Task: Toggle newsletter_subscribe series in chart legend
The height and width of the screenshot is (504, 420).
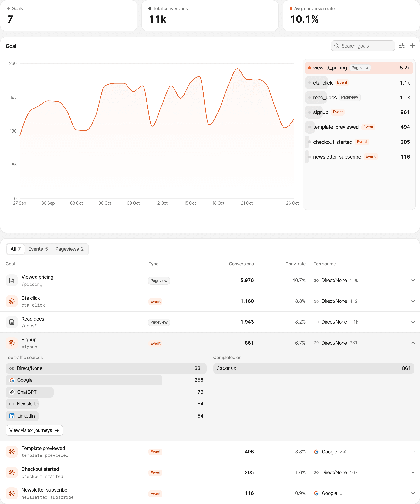Action: click(359, 157)
